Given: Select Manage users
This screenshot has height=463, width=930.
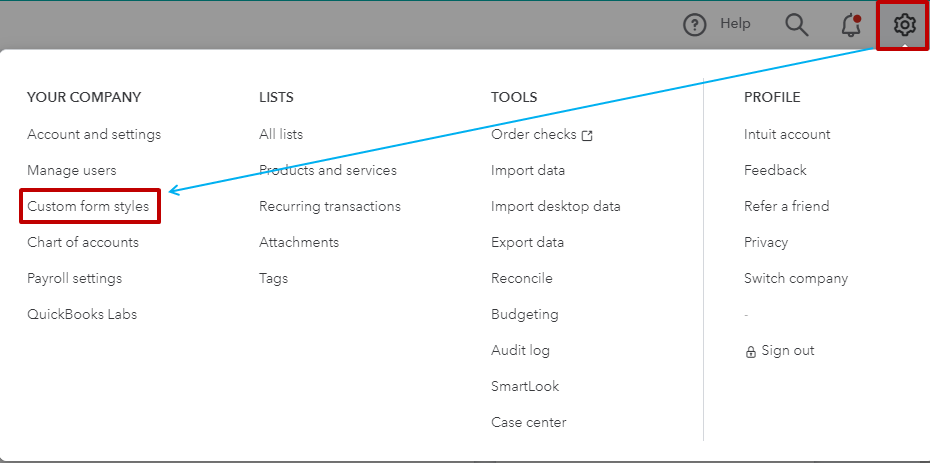Looking at the screenshot, I should click(72, 170).
